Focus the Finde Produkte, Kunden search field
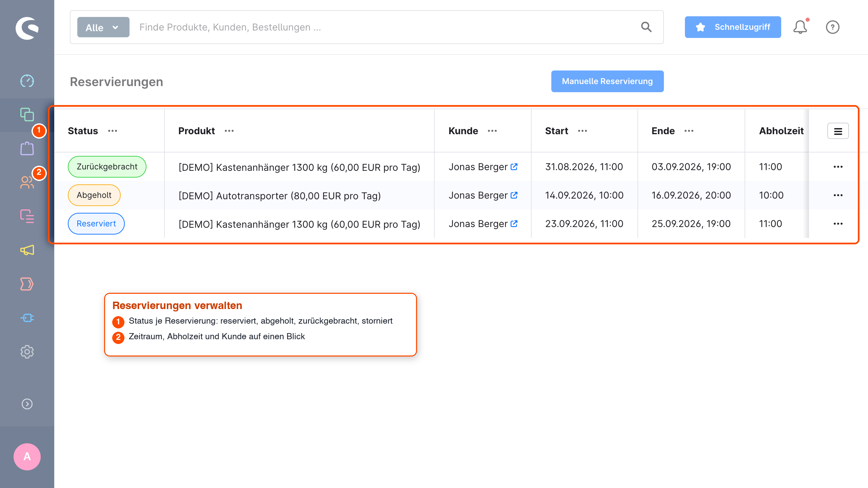The image size is (868, 488). click(387, 27)
